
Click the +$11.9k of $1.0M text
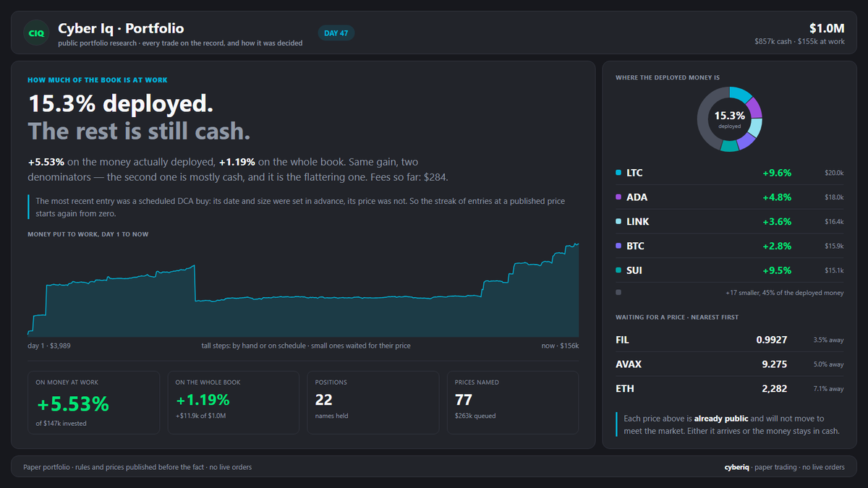pyautogui.click(x=201, y=416)
